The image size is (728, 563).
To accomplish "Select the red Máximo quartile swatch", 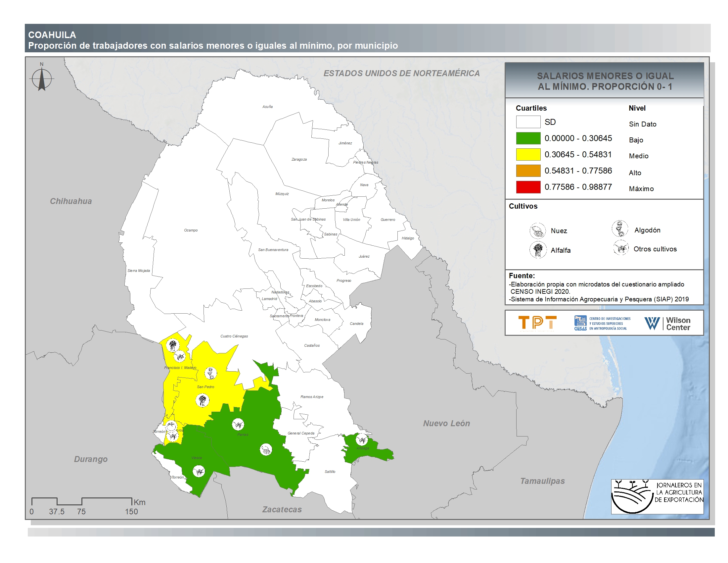I will [528, 187].
